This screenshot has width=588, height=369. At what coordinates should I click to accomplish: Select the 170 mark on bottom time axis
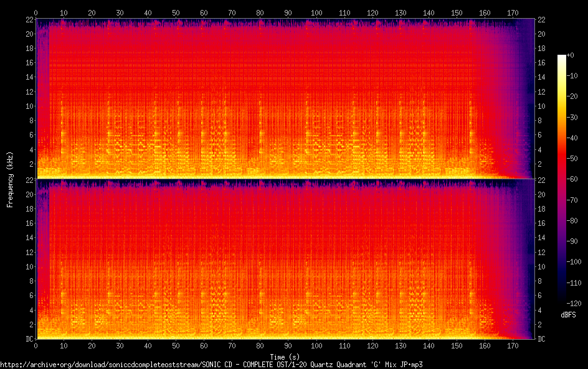pos(513,345)
